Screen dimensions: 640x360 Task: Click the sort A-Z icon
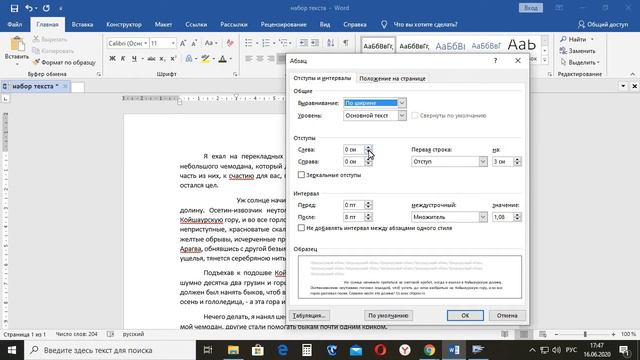click(x=331, y=43)
